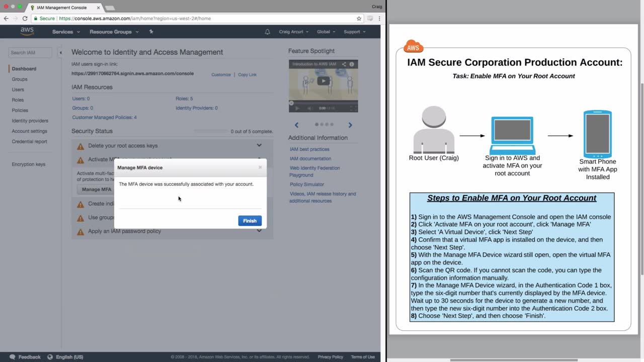
Task: Click the Search IAM field
Action: click(x=30, y=53)
